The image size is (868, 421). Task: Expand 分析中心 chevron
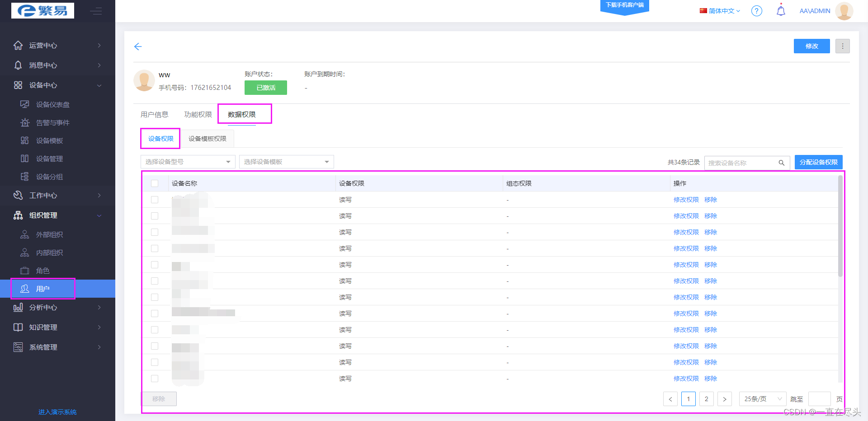pos(99,307)
